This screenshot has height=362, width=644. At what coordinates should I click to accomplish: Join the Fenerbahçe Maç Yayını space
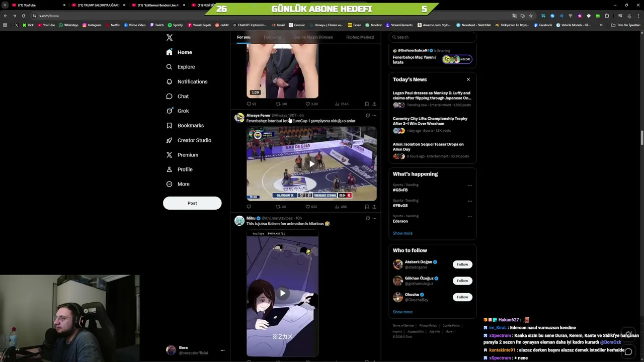pyautogui.click(x=432, y=57)
